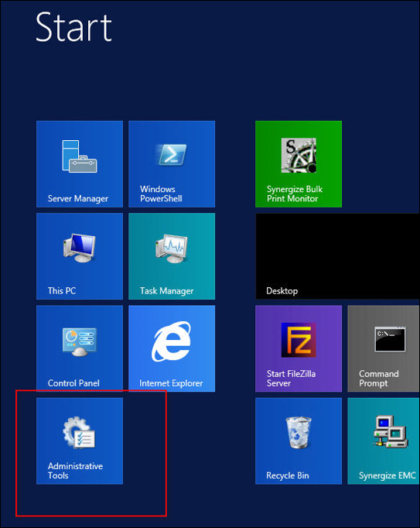Open This PC computer icon
420x528 pixels.
coord(80,249)
